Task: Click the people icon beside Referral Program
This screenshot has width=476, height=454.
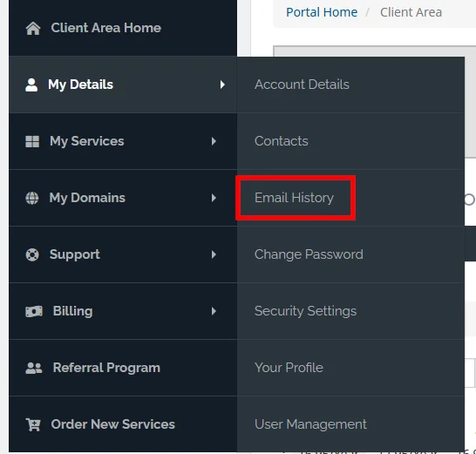Action: click(x=34, y=368)
